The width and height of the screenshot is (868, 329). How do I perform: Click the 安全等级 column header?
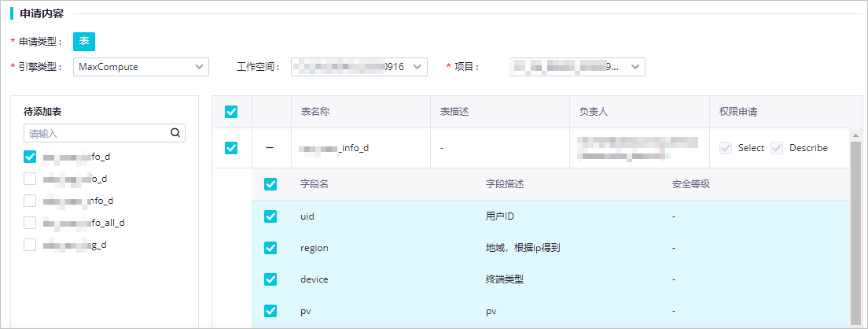(691, 184)
